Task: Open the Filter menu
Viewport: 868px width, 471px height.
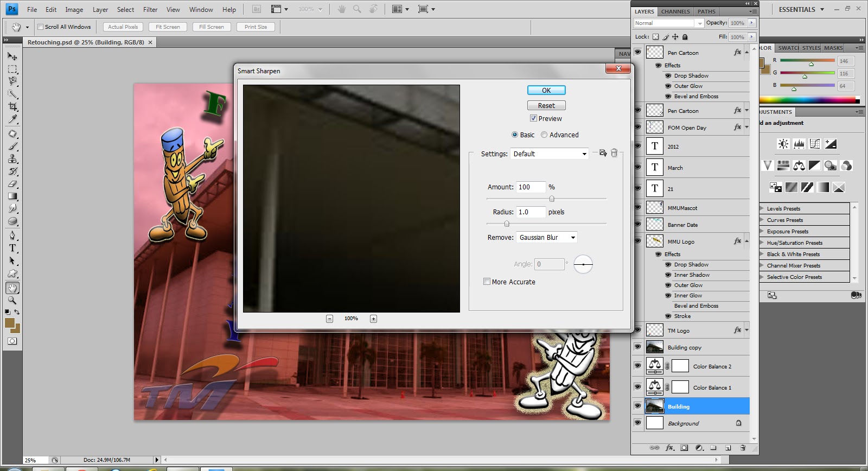Action: (150, 9)
